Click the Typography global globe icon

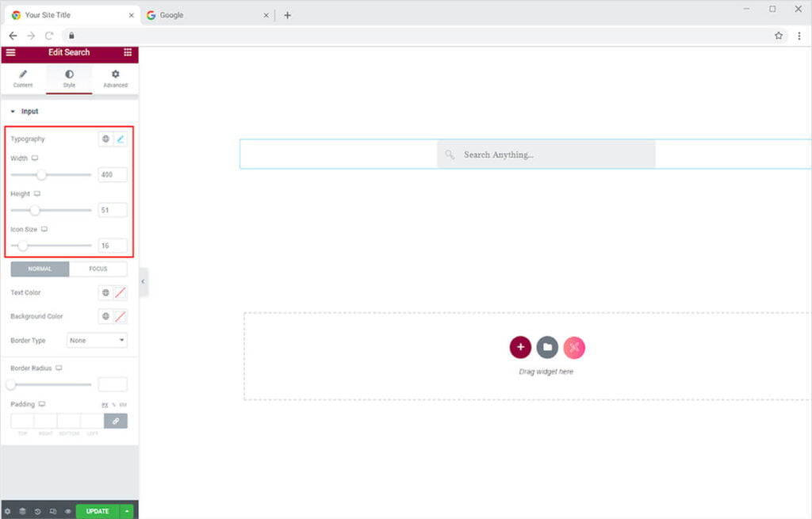pos(105,139)
